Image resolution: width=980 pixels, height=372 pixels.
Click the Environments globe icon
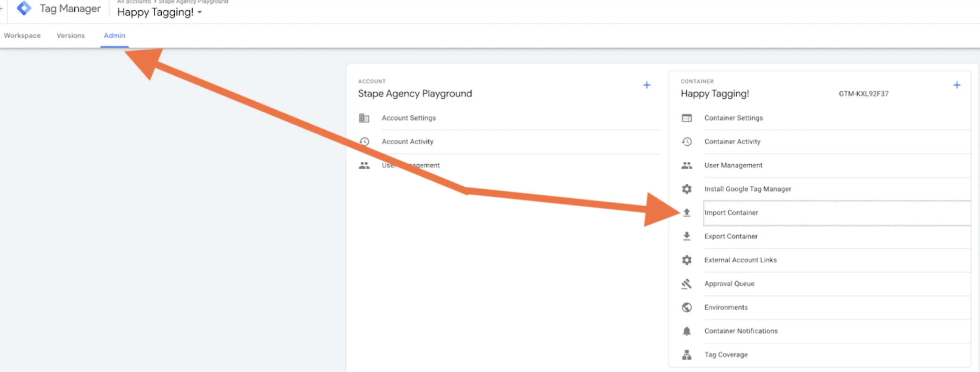687,307
